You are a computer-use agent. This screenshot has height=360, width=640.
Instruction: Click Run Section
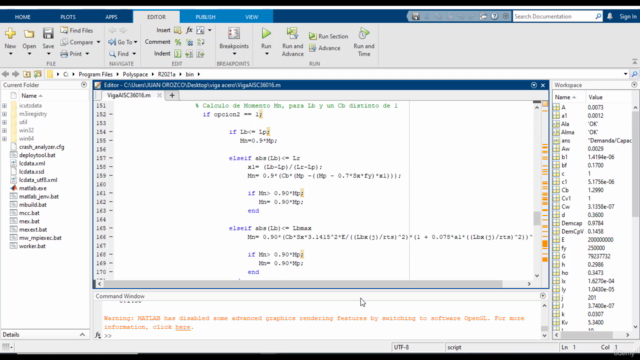pyautogui.click(x=329, y=36)
